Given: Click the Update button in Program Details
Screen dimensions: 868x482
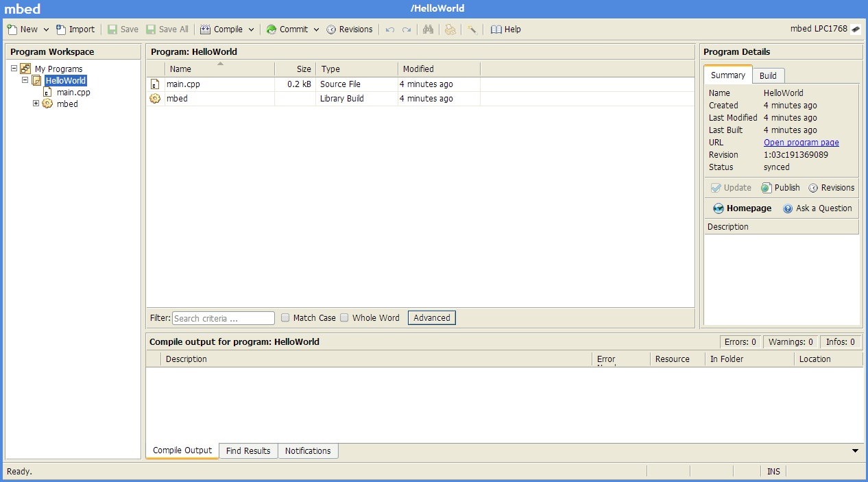Looking at the screenshot, I should pyautogui.click(x=731, y=188).
